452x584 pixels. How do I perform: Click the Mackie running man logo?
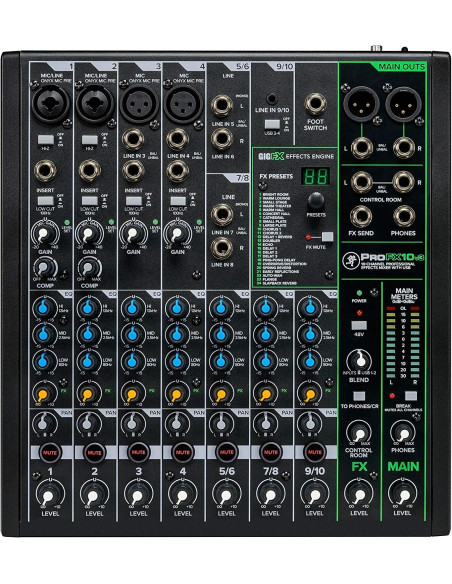point(351,261)
